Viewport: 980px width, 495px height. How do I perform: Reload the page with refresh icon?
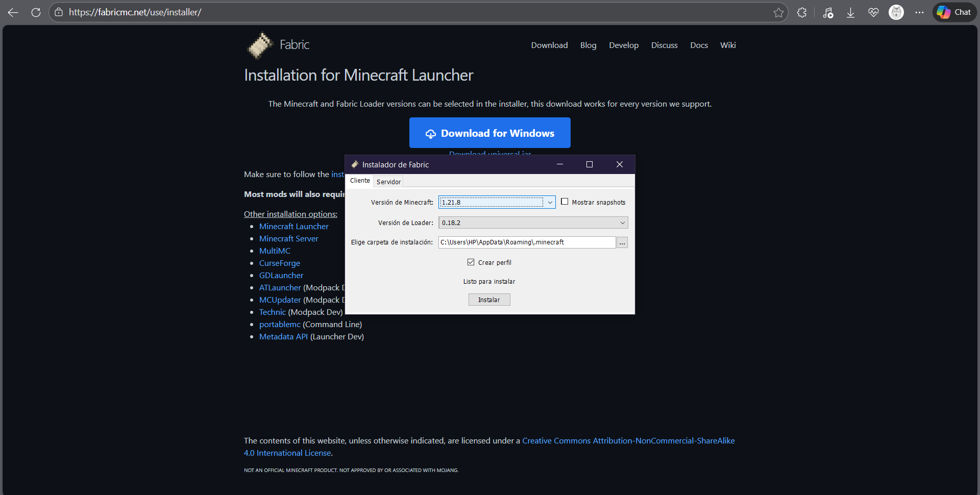tap(36, 12)
